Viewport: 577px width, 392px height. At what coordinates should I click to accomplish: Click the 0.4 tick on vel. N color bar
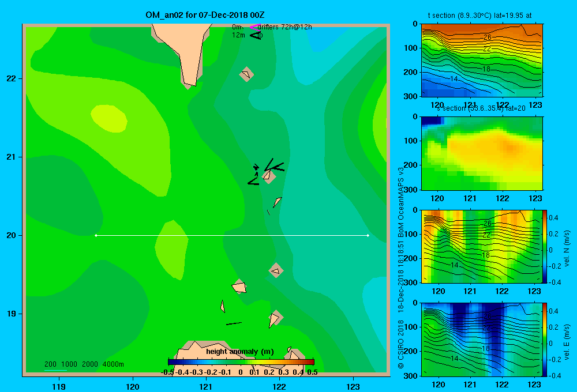(x=553, y=218)
